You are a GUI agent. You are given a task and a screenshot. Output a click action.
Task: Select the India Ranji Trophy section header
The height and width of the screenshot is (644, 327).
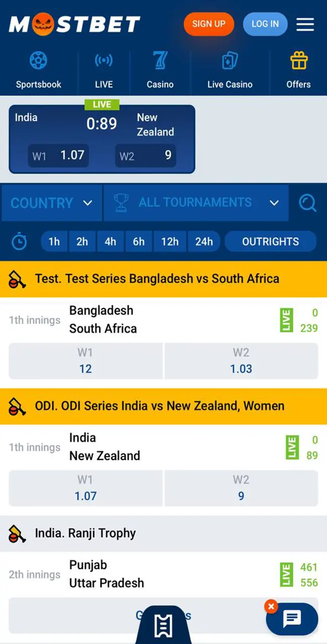click(163, 533)
